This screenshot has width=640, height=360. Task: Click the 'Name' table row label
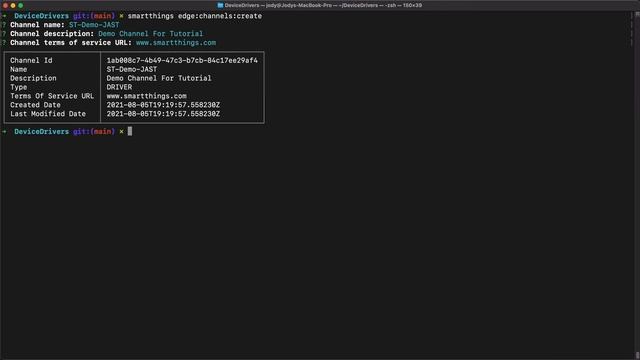[x=19, y=69]
